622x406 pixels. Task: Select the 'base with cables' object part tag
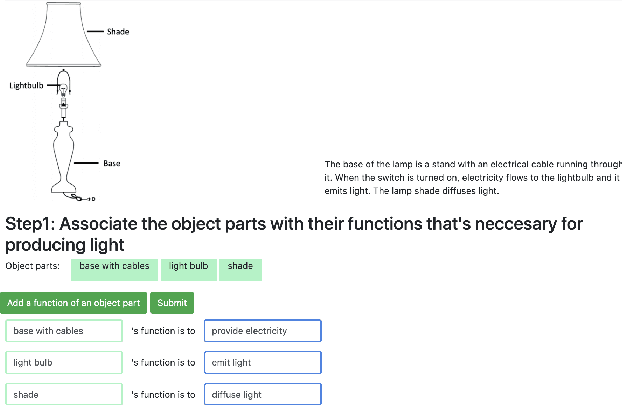point(115,266)
